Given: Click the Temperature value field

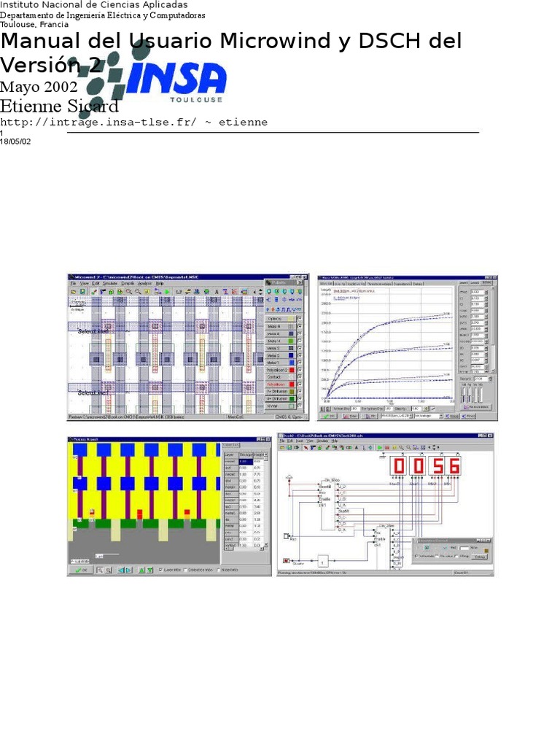Looking at the screenshot, I should coord(481,379).
